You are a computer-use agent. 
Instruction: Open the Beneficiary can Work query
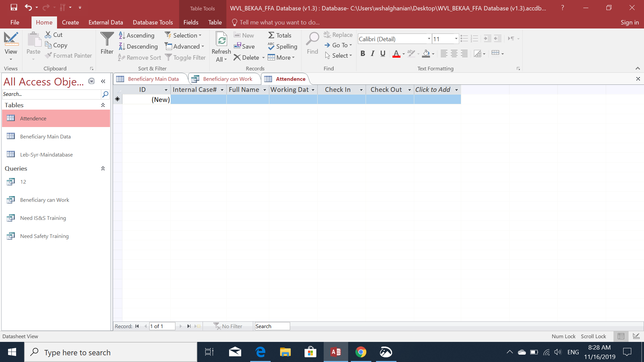44,200
